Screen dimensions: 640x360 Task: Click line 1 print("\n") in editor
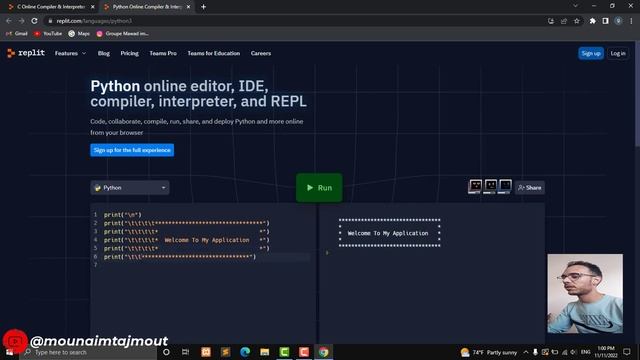pos(122,215)
